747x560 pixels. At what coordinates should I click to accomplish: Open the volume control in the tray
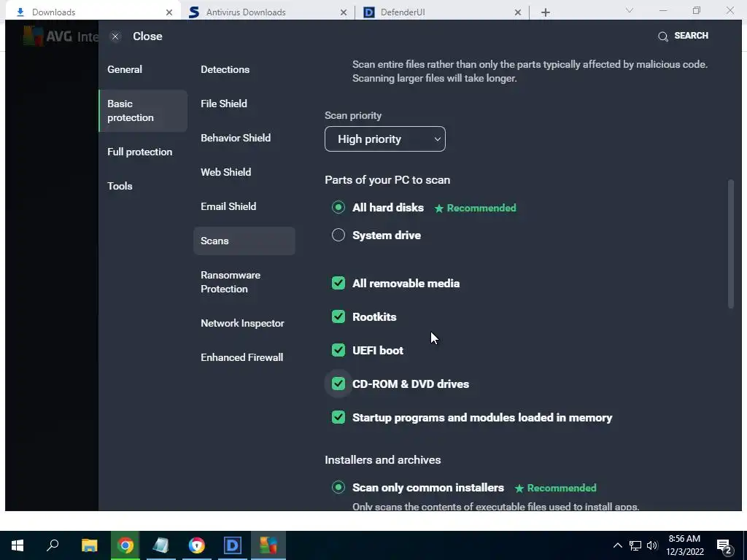(x=652, y=545)
